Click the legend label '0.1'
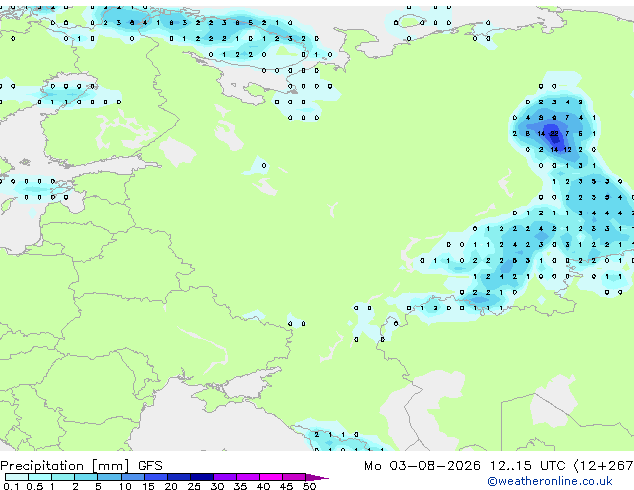This screenshot has height=490, width=634. tap(11, 486)
